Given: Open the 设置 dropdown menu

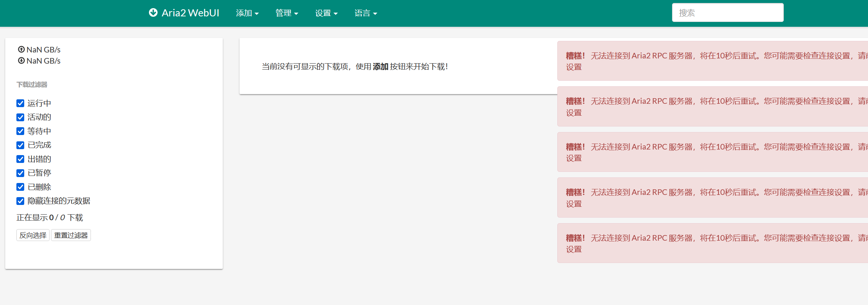Looking at the screenshot, I should point(326,13).
